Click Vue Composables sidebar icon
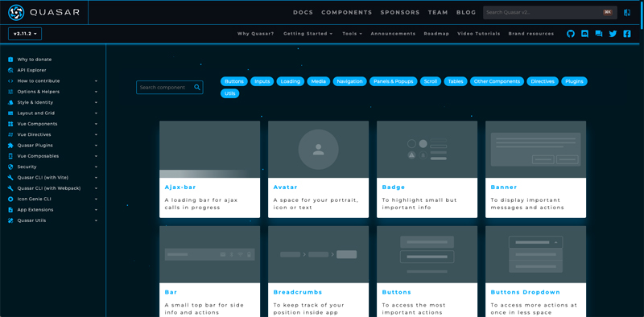The height and width of the screenshot is (317, 644). (10, 156)
